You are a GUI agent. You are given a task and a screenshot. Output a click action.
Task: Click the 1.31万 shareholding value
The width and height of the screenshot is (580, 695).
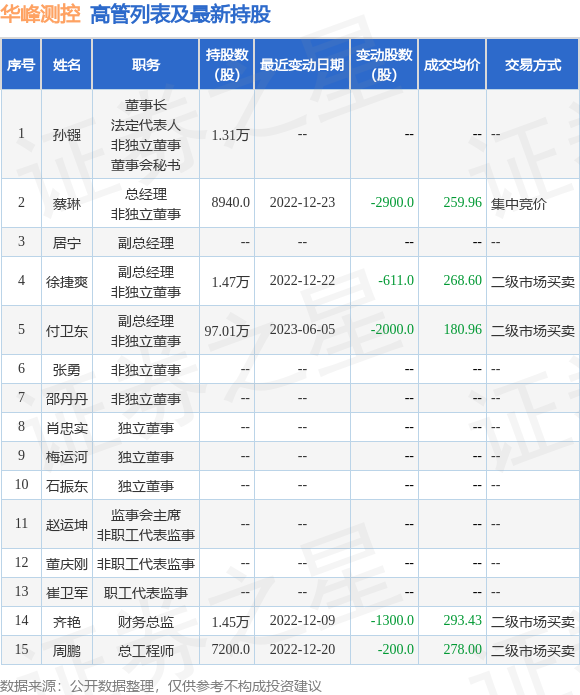point(230,134)
